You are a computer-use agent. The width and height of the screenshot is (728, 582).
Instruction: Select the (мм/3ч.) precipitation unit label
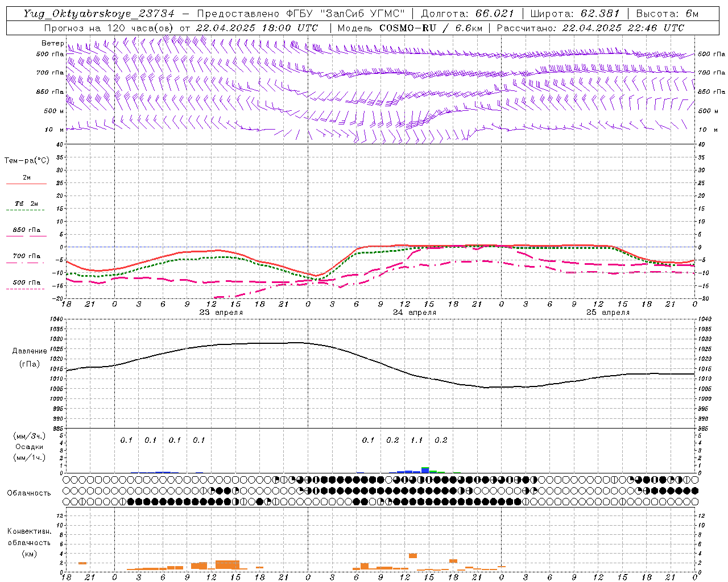30,436
